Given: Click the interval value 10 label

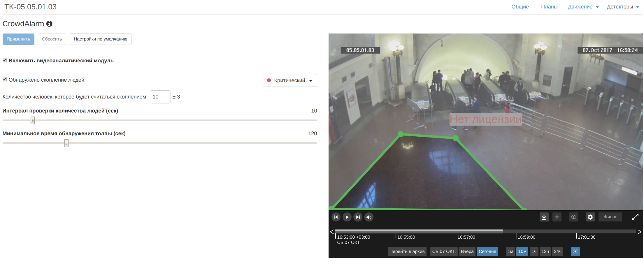Looking at the screenshot, I should pos(314,111).
